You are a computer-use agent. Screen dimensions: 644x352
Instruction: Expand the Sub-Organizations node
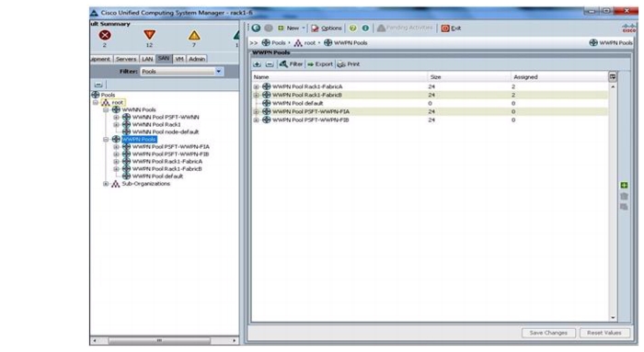coord(106,184)
